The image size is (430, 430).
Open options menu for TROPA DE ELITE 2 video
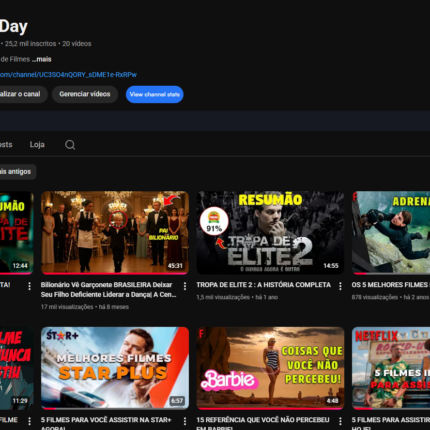pyautogui.click(x=340, y=286)
